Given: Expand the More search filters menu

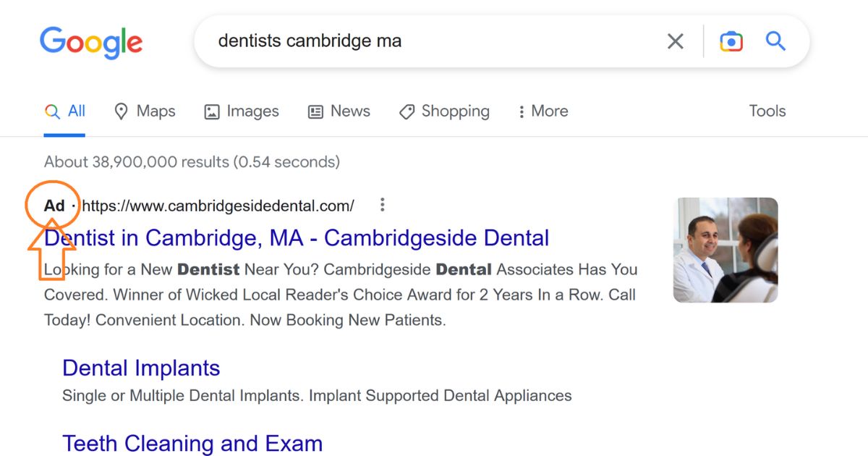Looking at the screenshot, I should click(x=542, y=111).
